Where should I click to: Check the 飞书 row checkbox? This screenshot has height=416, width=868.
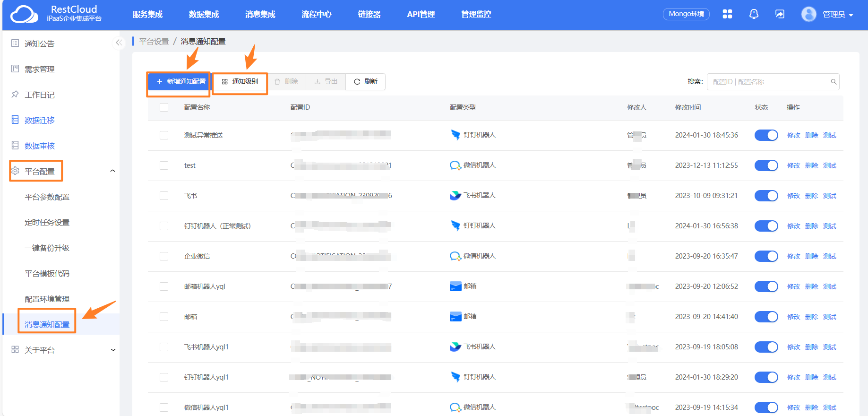pyautogui.click(x=164, y=196)
